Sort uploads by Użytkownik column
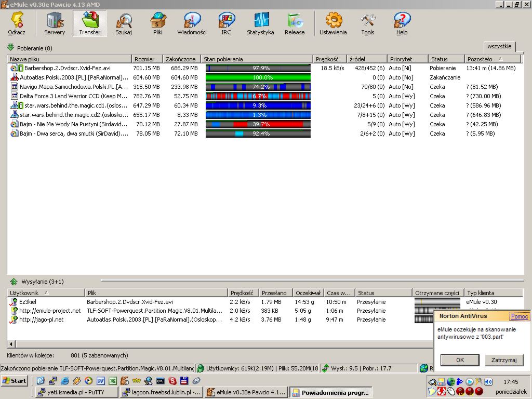Image resolution: width=532 pixels, height=399 pixels. coord(46,293)
